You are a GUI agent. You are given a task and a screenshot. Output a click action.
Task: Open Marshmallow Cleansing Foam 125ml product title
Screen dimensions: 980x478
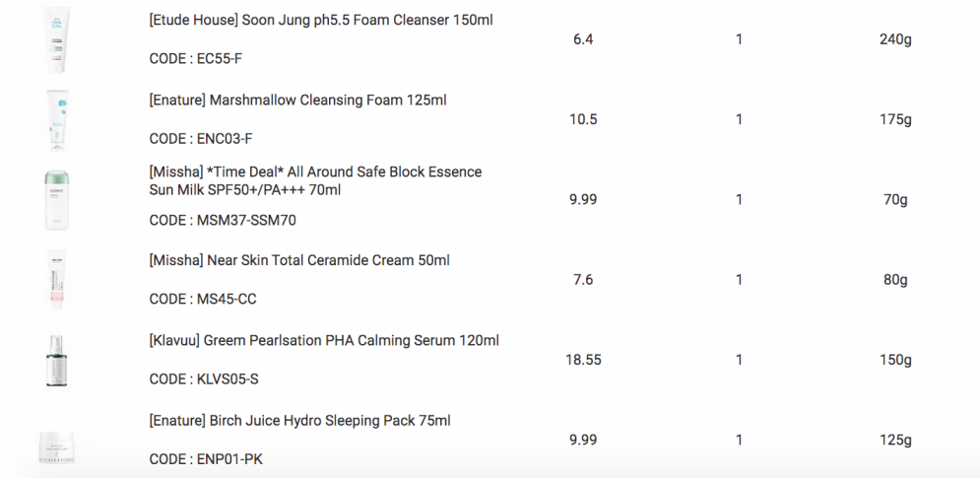coord(297,101)
